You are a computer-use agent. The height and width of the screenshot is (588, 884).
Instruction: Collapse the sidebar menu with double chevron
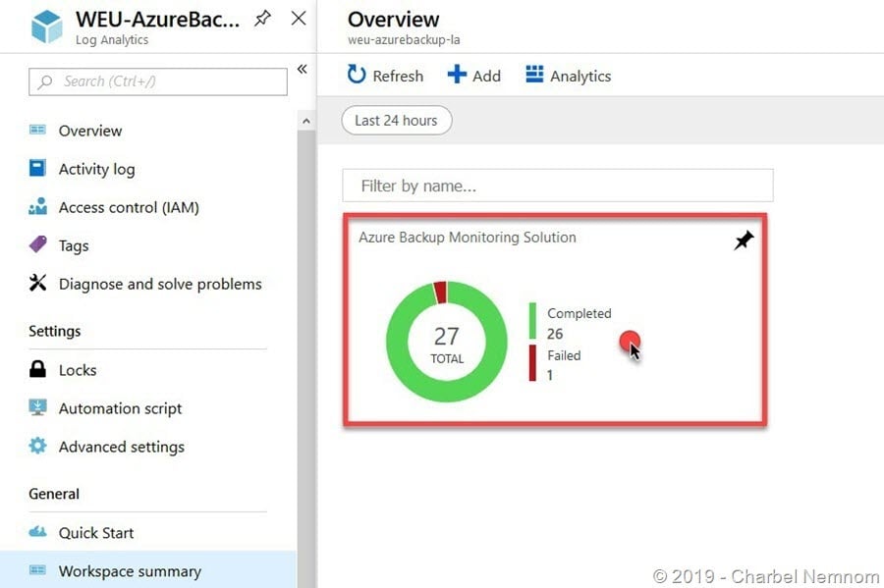[303, 69]
